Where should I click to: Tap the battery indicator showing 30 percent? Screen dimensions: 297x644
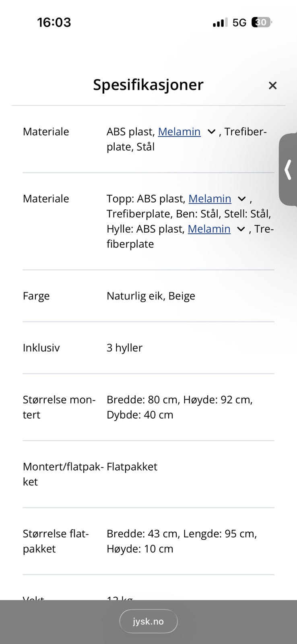pos(260,22)
